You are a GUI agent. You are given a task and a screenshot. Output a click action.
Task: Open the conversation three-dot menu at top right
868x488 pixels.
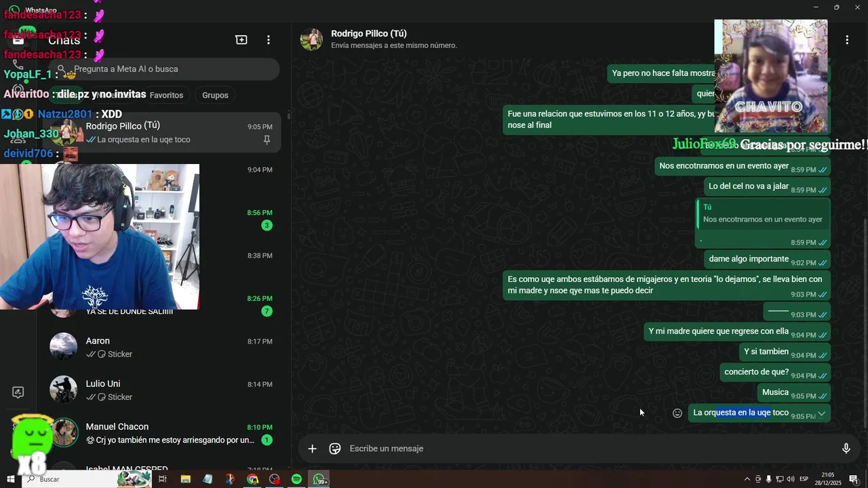(x=847, y=40)
